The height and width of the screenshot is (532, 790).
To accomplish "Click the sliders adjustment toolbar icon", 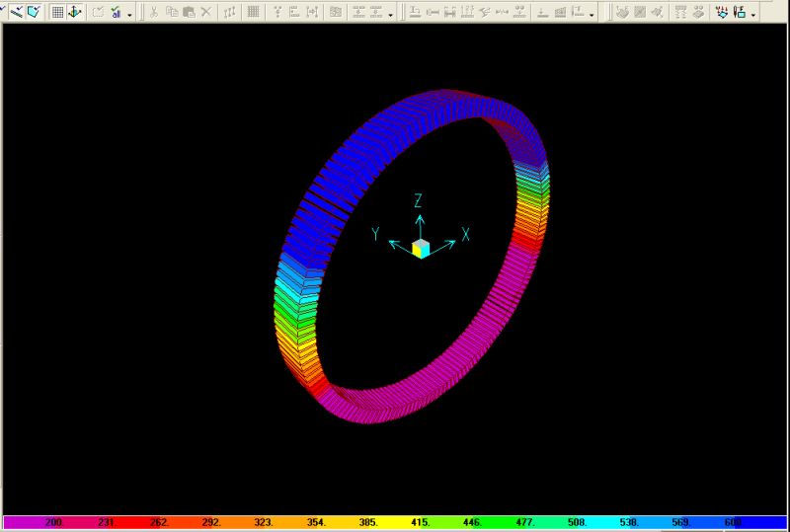I will coord(230,12).
